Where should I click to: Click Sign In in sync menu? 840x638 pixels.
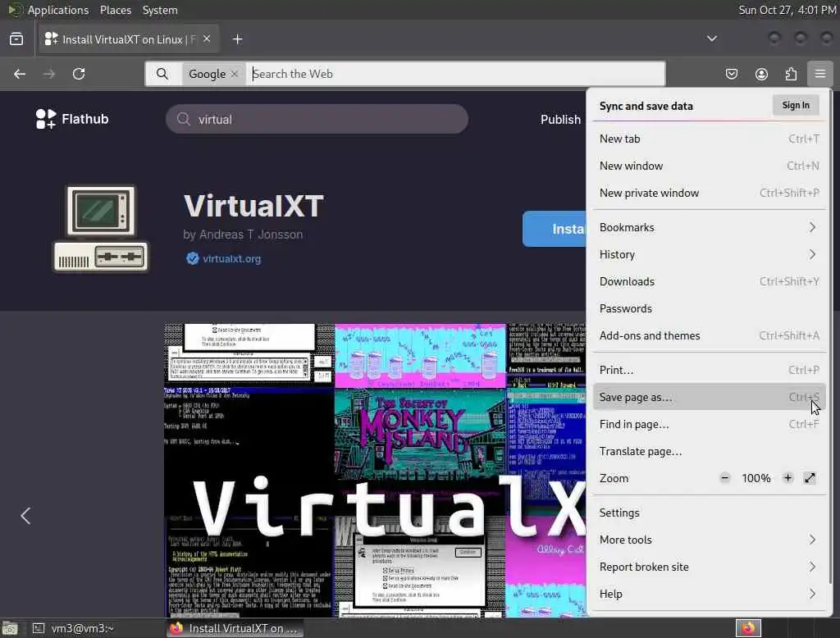[796, 105]
